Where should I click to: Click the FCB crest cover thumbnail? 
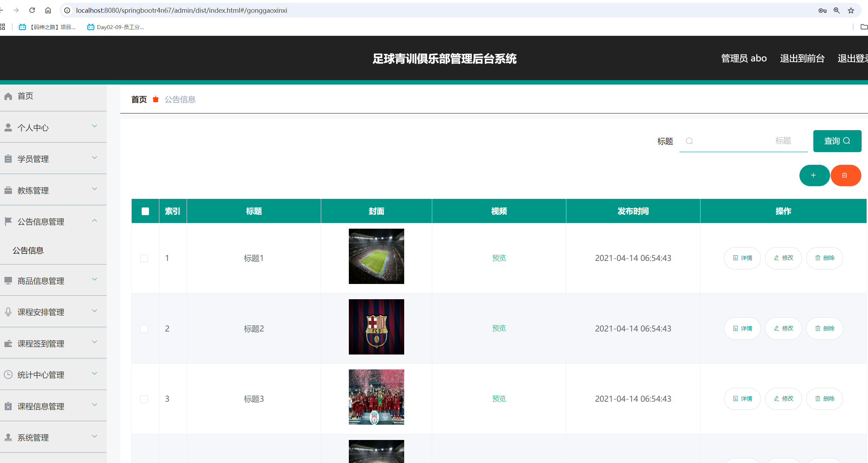(x=376, y=327)
